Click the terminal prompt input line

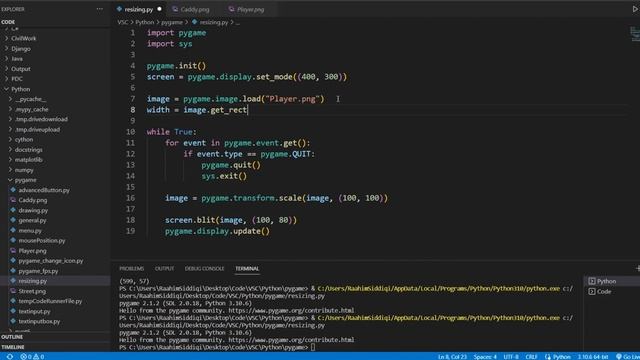tap(313, 347)
